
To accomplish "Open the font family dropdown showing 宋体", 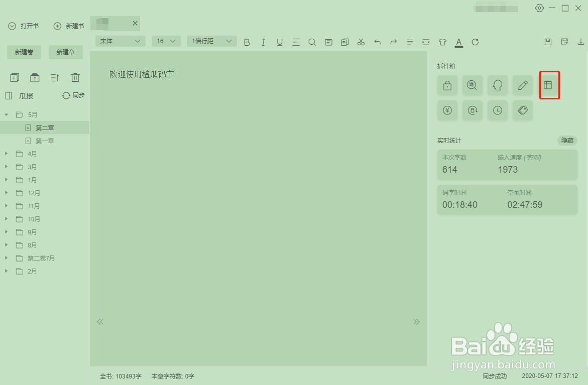I will tap(120, 41).
